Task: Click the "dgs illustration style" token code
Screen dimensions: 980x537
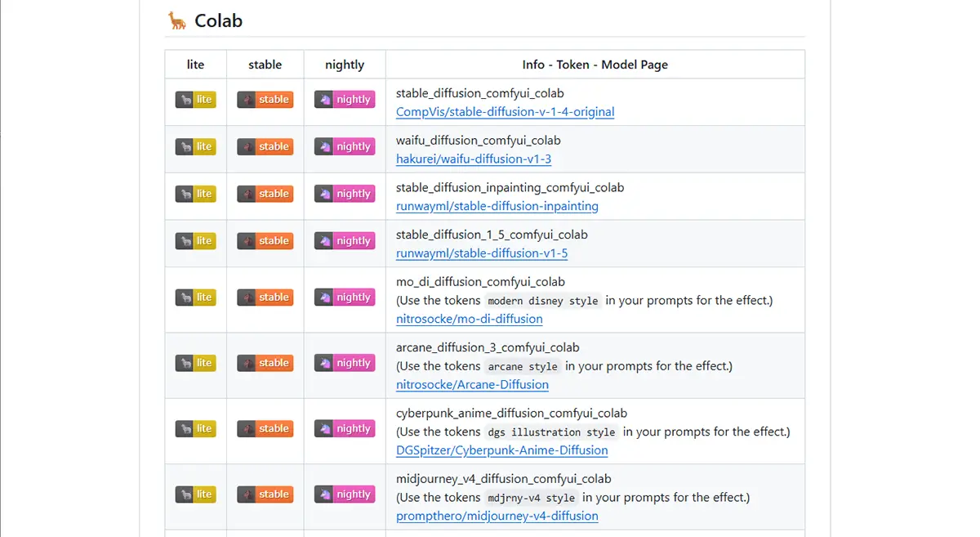Action: click(552, 432)
